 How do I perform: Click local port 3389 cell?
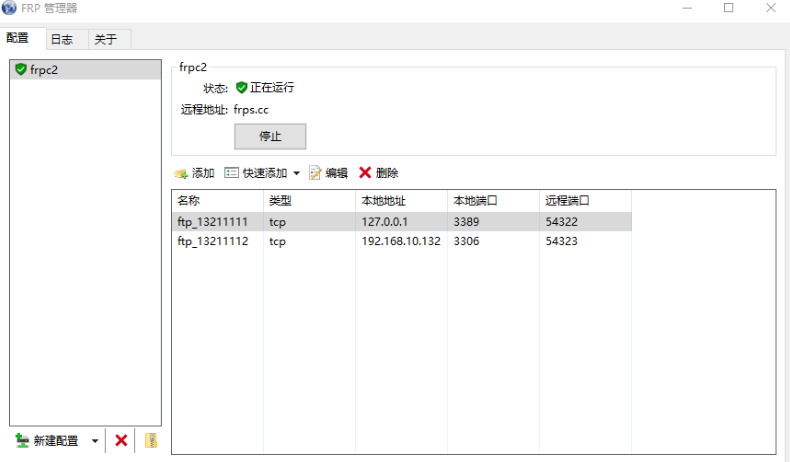tap(466, 222)
